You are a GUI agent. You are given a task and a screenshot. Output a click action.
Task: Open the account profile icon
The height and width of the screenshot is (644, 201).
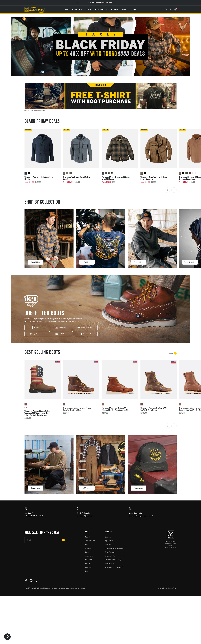pos(170,9)
